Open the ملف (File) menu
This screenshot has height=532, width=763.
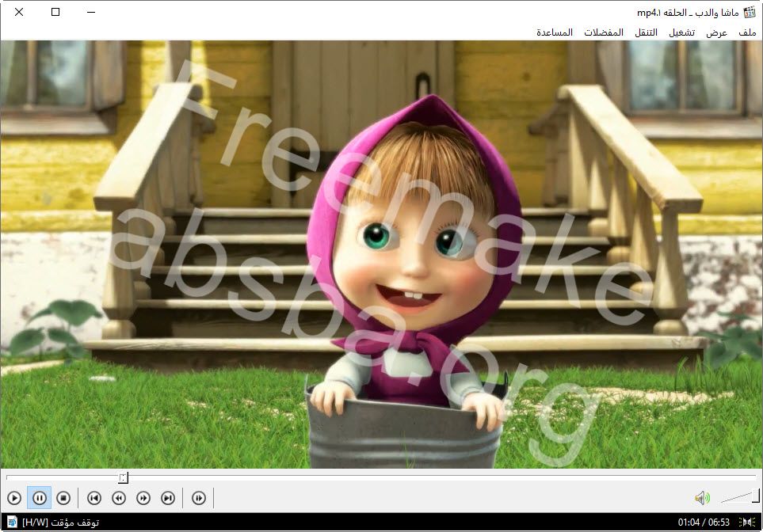(x=747, y=32)
